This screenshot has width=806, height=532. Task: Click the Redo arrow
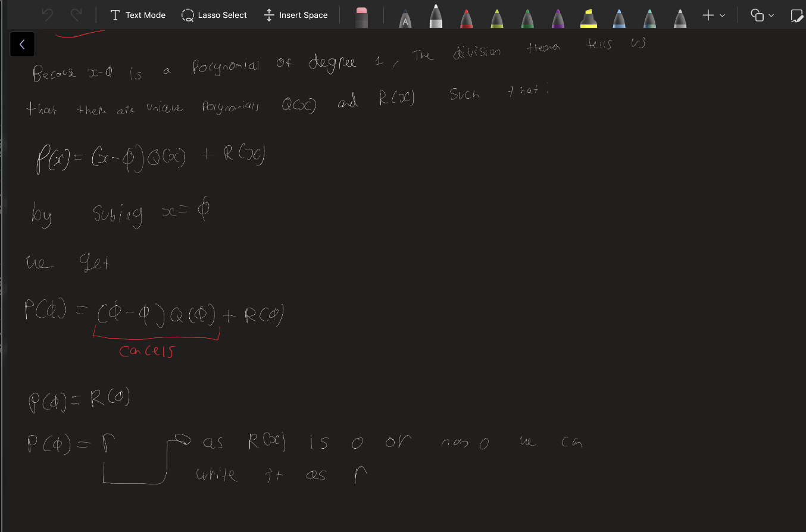click(76, 15)
